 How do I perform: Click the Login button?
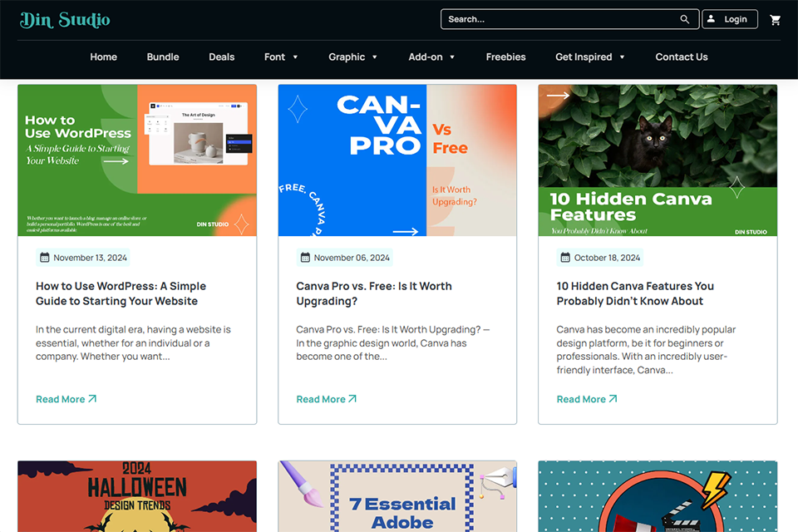pyautogui.click(x=730, y=19)
